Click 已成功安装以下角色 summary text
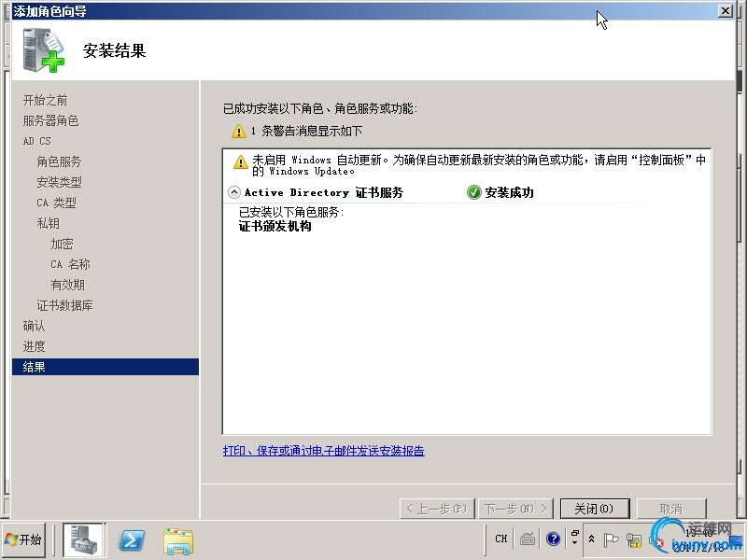 coord(320,108)
